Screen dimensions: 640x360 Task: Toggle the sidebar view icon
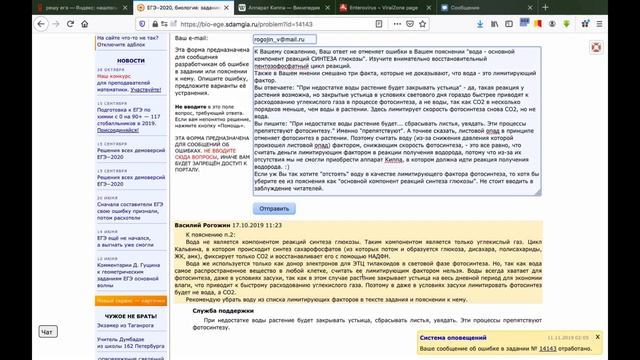pos(509,24)
